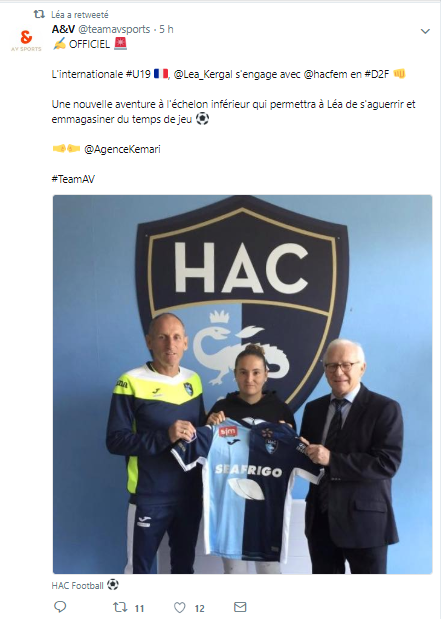441x619 pixels.
Task: Click the retweet count 11
Action: (139, 608)
